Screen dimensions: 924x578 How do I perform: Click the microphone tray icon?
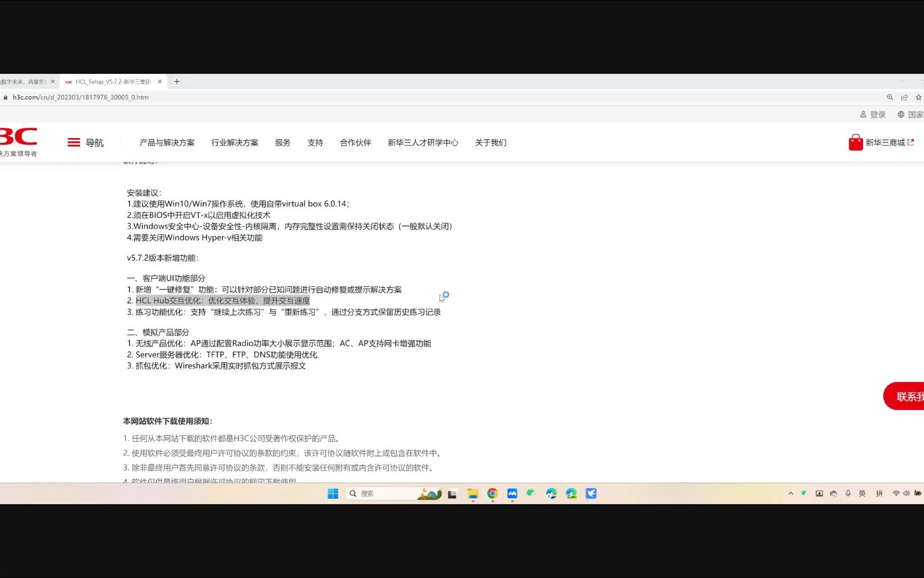[x=848, y=493]
